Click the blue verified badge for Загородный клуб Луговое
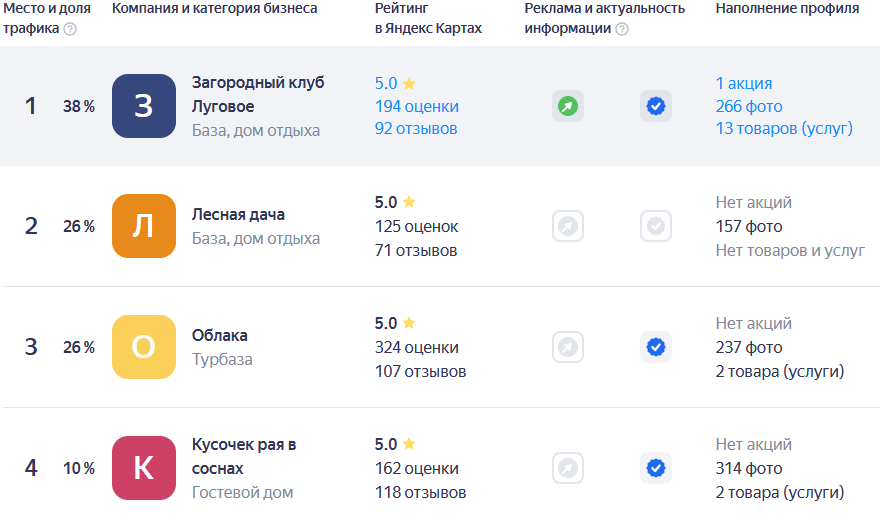880x520 pixels. pos(656,106)
